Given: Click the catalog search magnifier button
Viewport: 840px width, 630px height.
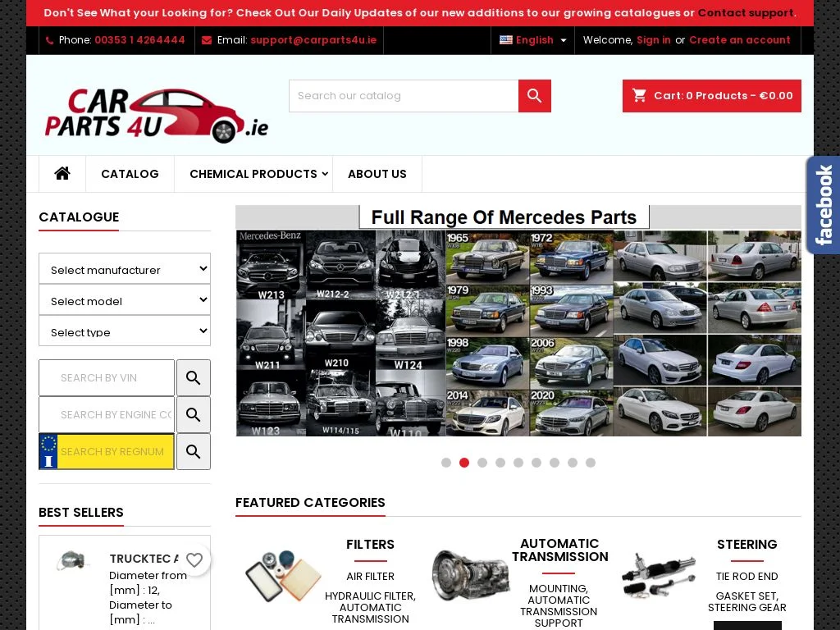Looking at the screenshot, I should tap(534, 96).
